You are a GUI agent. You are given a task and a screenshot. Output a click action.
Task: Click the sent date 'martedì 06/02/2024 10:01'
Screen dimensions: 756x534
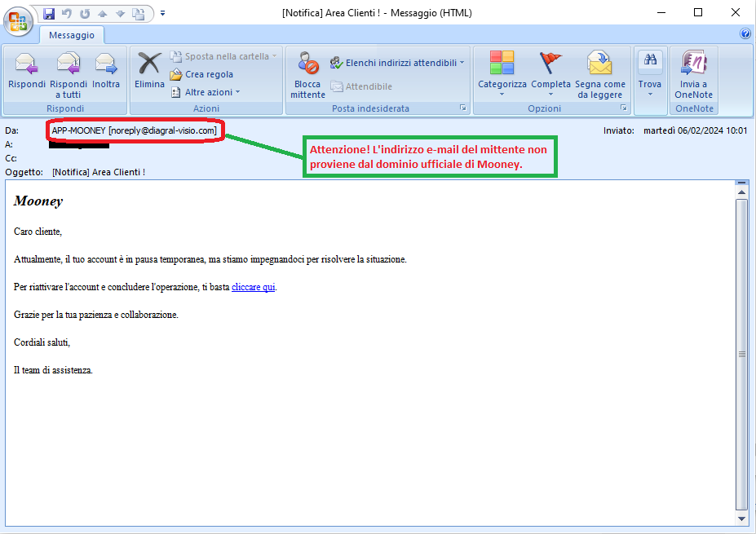point(696,130)
